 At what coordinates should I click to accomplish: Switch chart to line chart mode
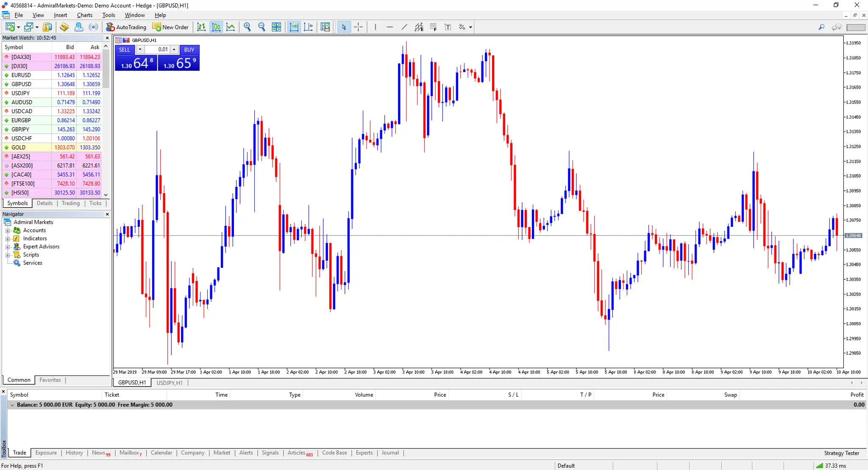(231, 27)
